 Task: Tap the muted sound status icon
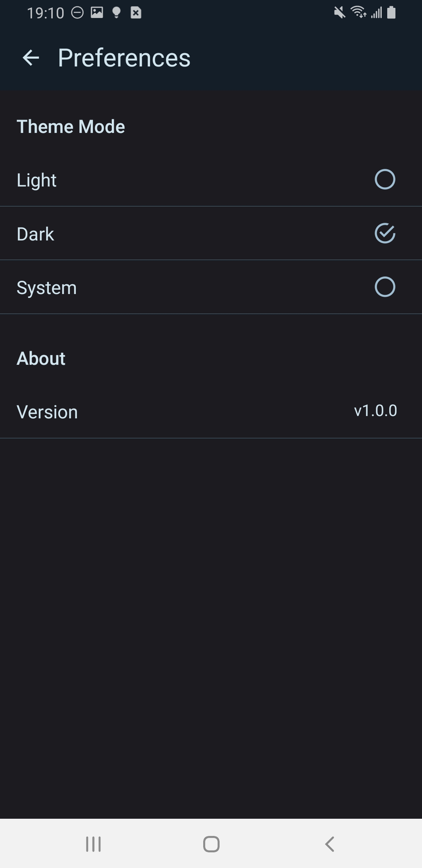point(340,13)
